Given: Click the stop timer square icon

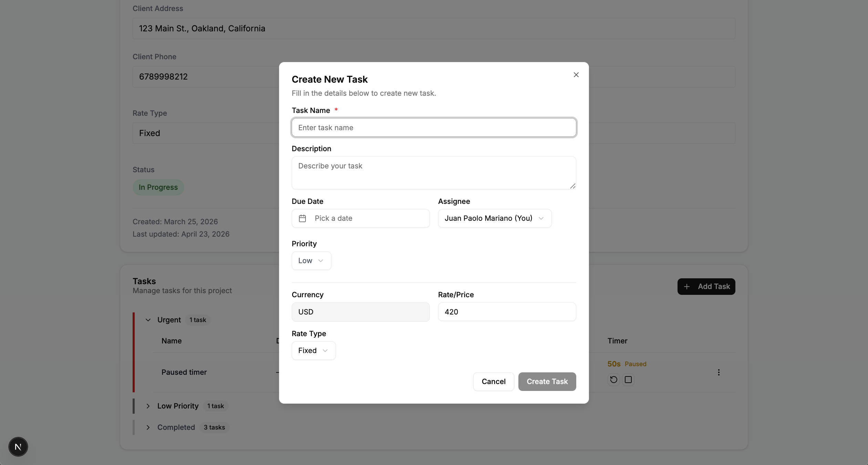Looking at the screenshot, I should tap(628, 380).
